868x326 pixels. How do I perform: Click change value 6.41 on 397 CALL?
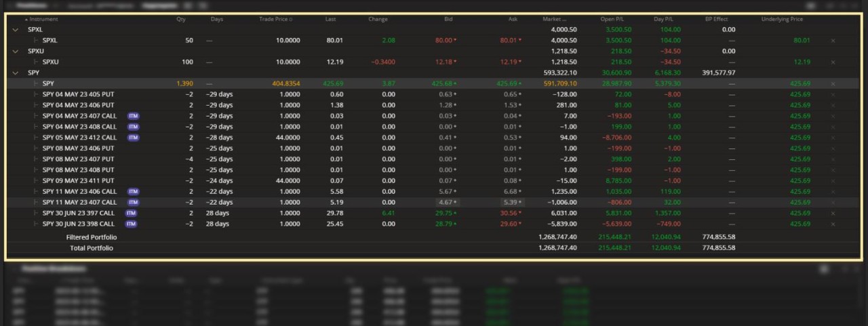(x=389, y=213)
